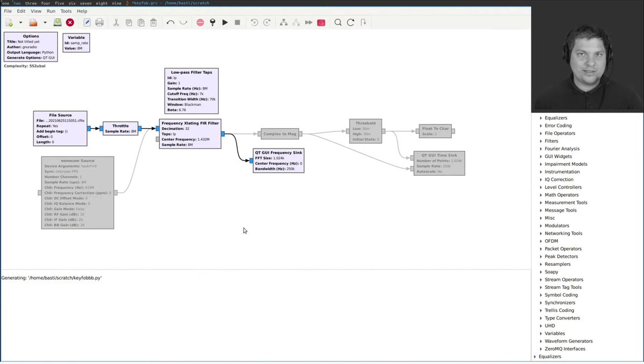Open the File menu

(8, 11)
